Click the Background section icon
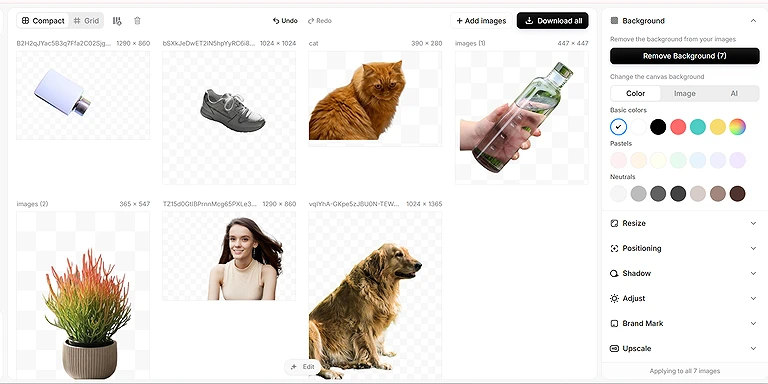Viewport: 768px width, 384px height. [x=614, y=21]
